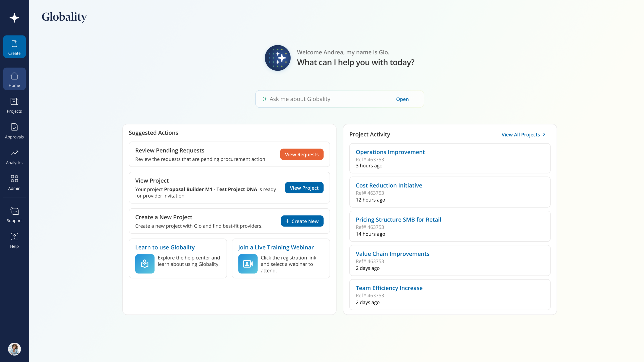
Task: Click the Globality star logo icon
Action: point(14,18)
